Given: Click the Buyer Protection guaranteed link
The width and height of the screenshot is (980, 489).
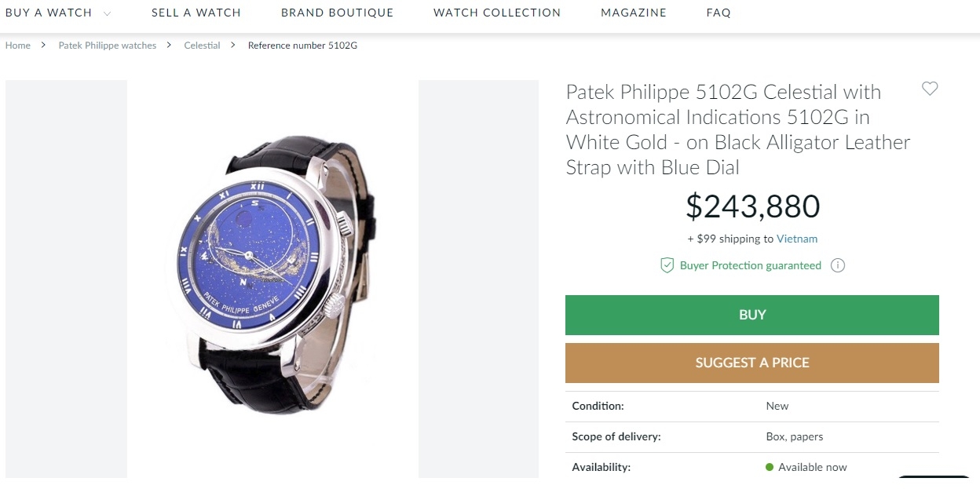Looking at the screenshot, I should pos(750,265).
